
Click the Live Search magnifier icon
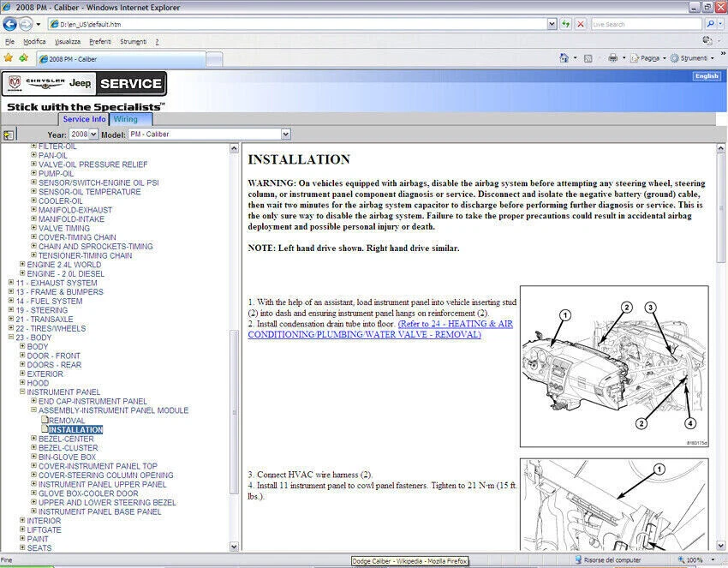click(x=710, y=25)
